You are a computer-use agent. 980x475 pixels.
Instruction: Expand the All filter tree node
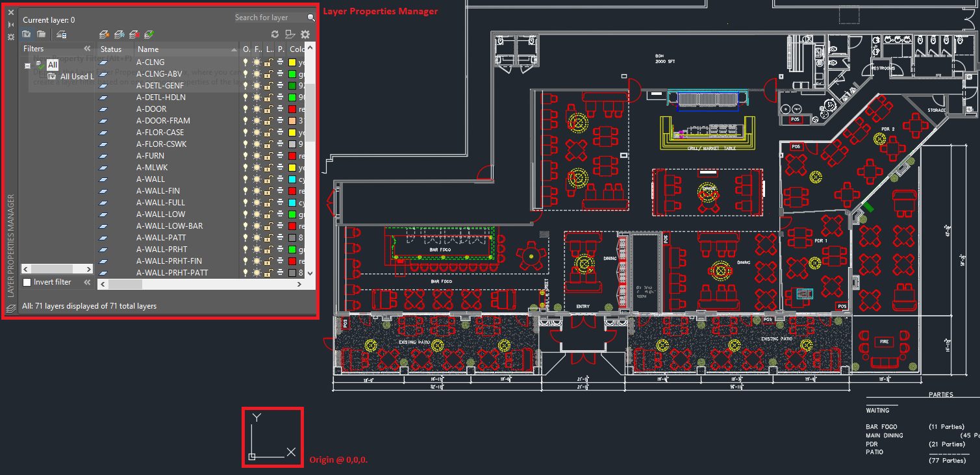click(26, 65)
